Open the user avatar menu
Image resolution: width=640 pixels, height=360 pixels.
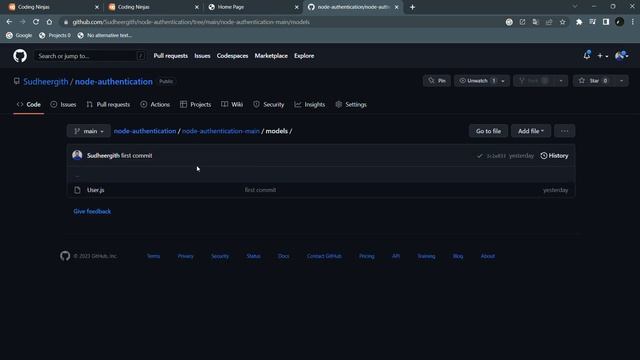point(622,56)
